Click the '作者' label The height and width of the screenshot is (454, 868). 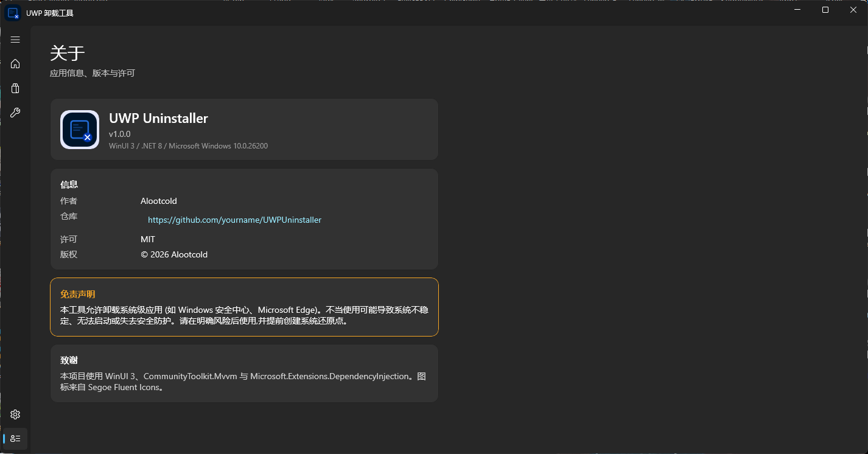[69, 201]
